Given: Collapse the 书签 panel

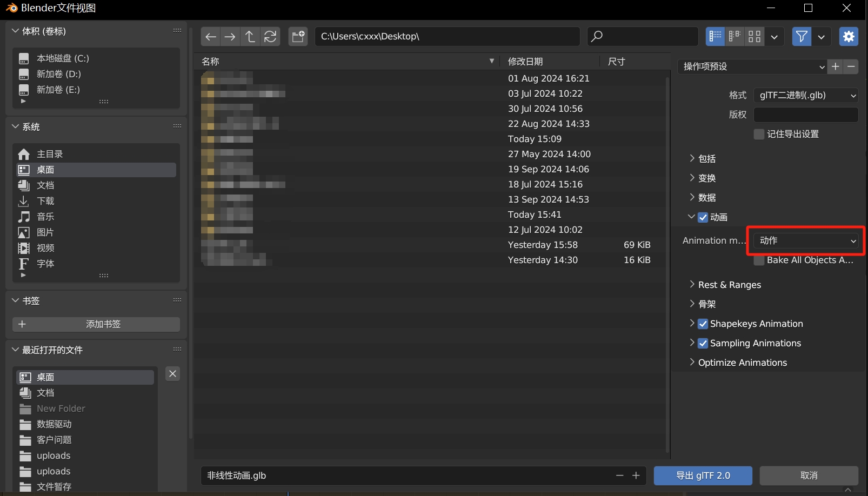Looking at the screenshot, I should click(15, 300).
